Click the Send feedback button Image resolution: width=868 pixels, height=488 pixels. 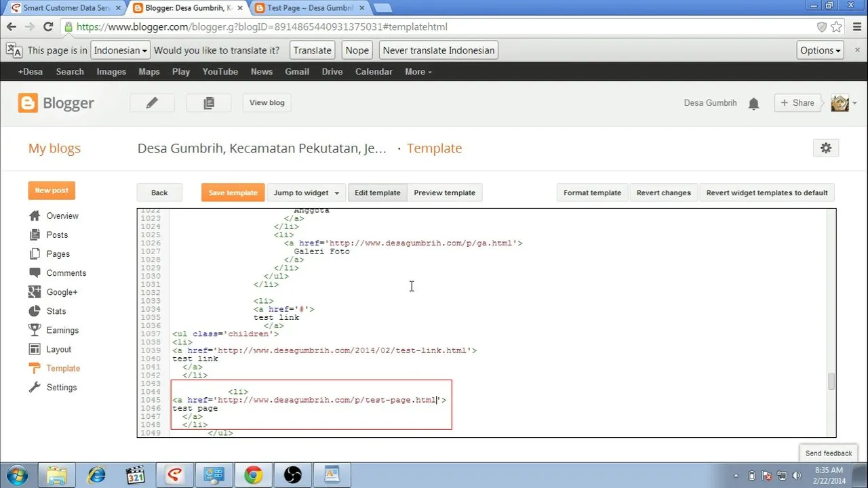[x=828, y=453]
